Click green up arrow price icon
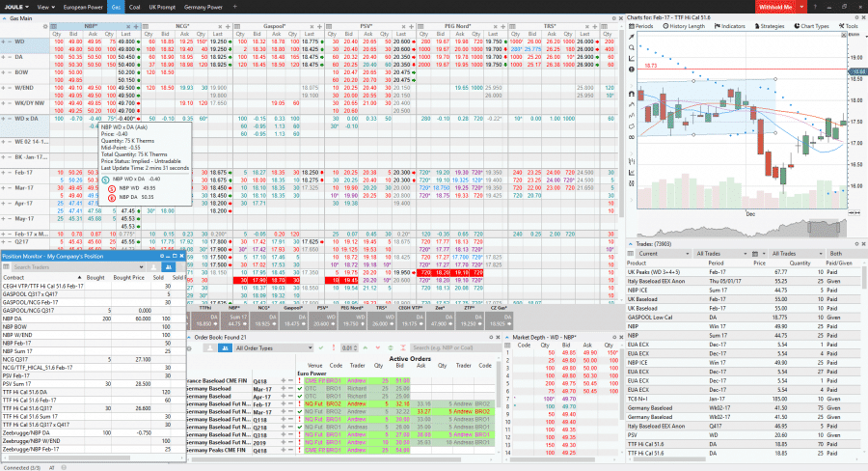Image resolution: width=868 pixels, height=471 pixels. [x=366, y=348]
